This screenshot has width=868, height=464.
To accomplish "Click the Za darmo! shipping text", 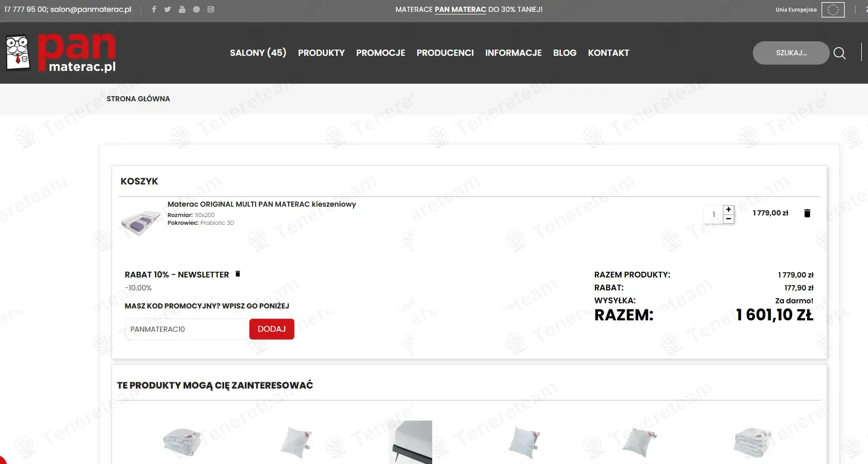I will point(794,301).
